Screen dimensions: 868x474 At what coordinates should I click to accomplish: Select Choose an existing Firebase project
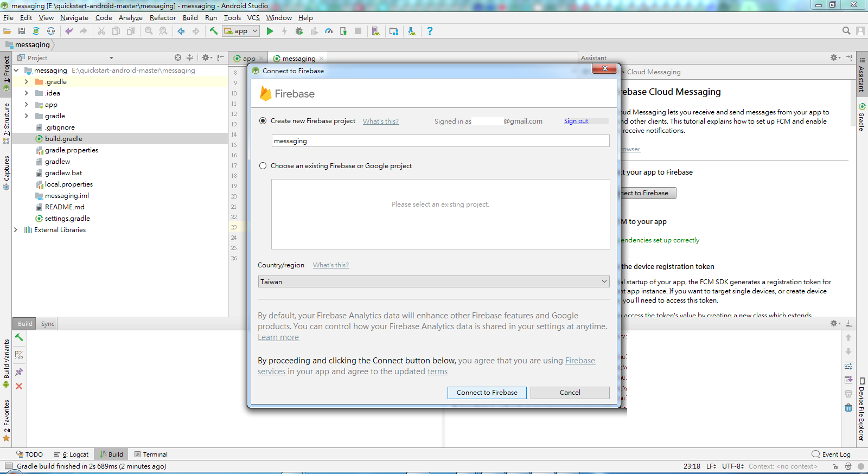click(x=263, y=166)
